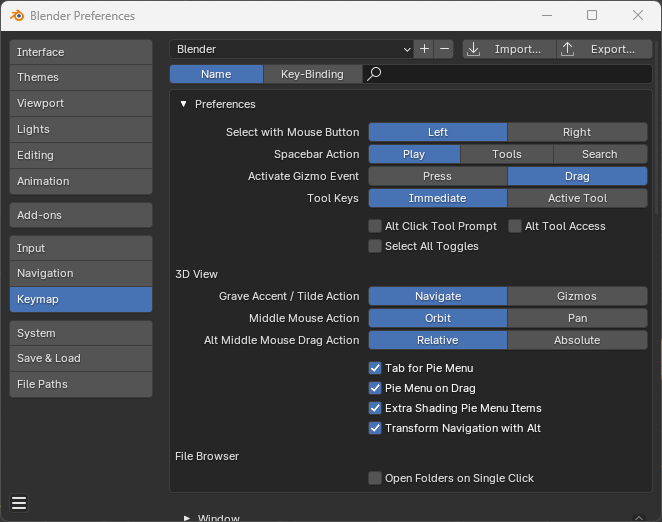662x522 pixels.
Task: Disable Extra Shading Pie Menu Items
Action: point(375,408)
